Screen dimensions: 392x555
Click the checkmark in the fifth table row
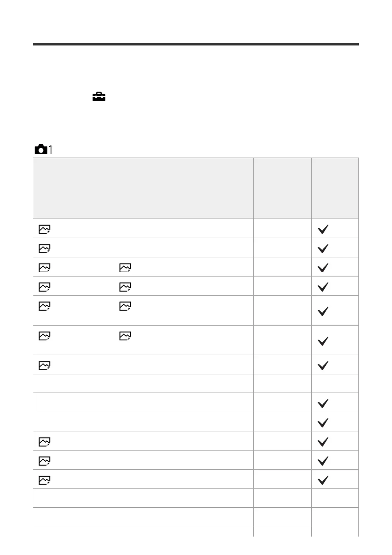(323, 311)
